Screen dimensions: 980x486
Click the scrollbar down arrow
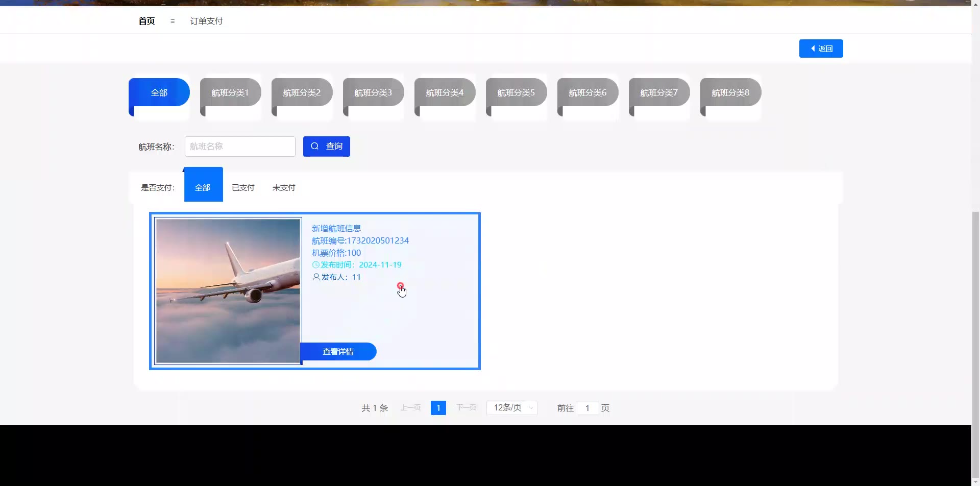975,481
